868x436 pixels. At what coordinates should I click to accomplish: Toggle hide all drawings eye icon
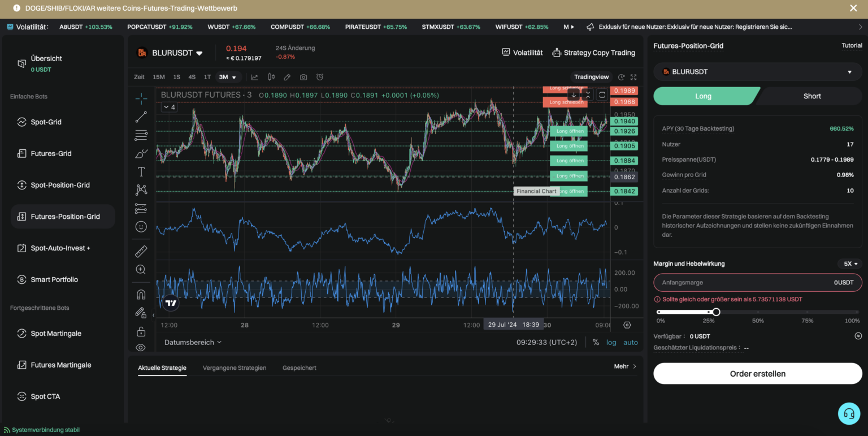(141, 347)
